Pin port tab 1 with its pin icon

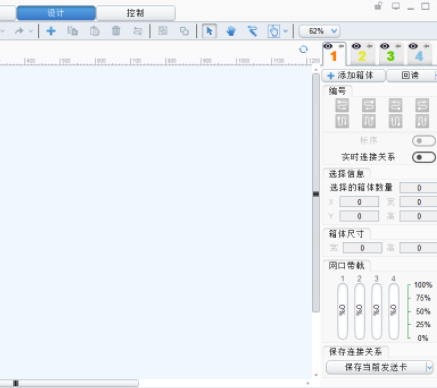[341, 46]
